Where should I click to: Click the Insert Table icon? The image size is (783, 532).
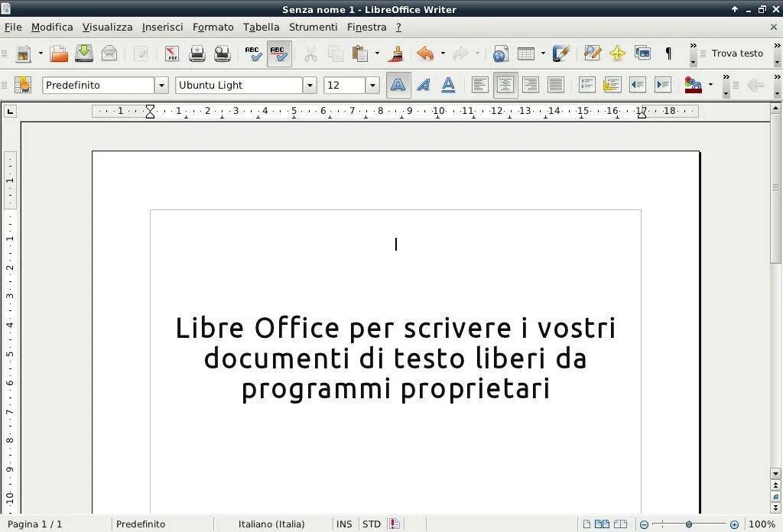pos(526,54)
